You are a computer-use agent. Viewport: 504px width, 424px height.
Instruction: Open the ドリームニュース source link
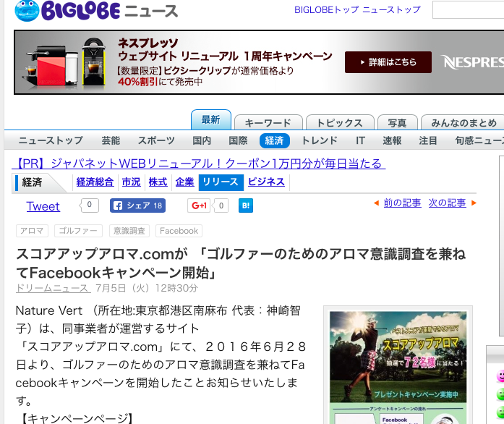tap(53, 288)
